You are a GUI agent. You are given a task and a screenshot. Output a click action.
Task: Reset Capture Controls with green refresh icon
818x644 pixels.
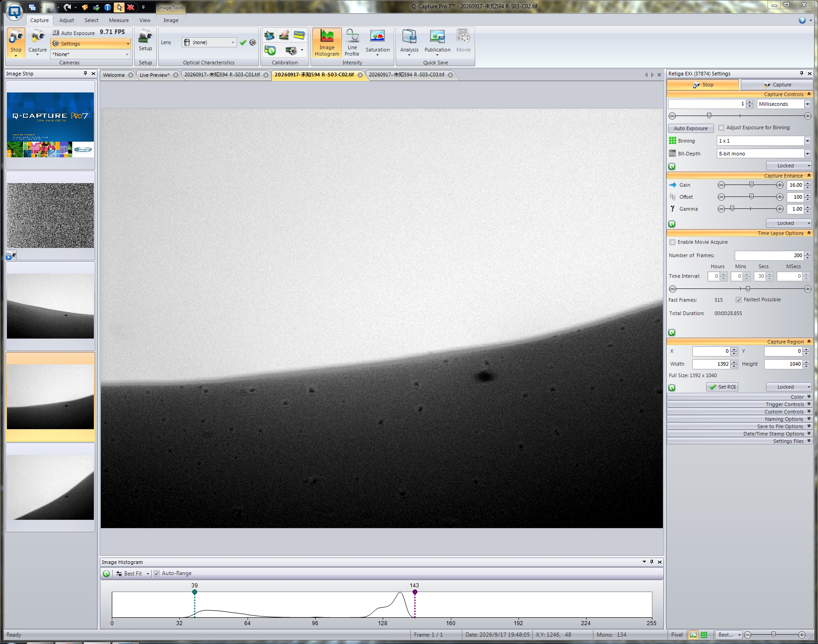[672, 167]
